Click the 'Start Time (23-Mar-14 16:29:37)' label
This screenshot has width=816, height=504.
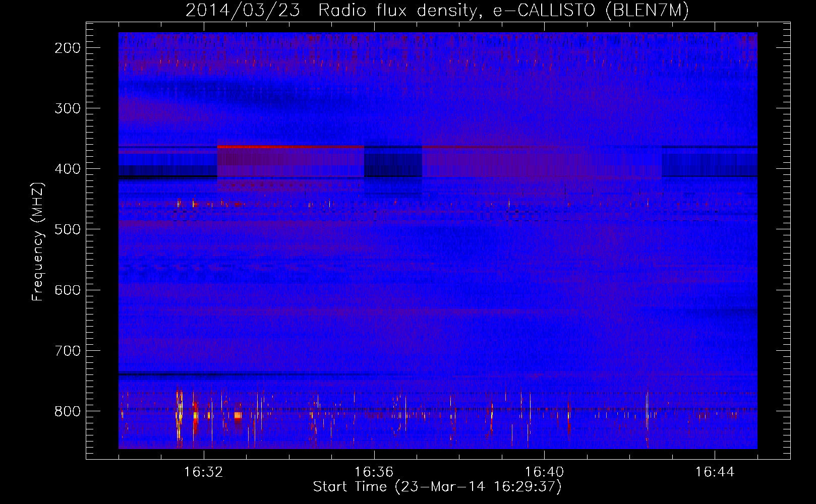(x=437, y=486)
